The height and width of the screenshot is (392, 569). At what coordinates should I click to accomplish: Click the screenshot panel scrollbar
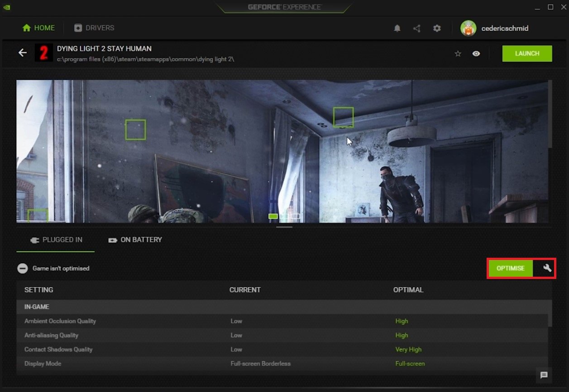[x=550, y=114]
